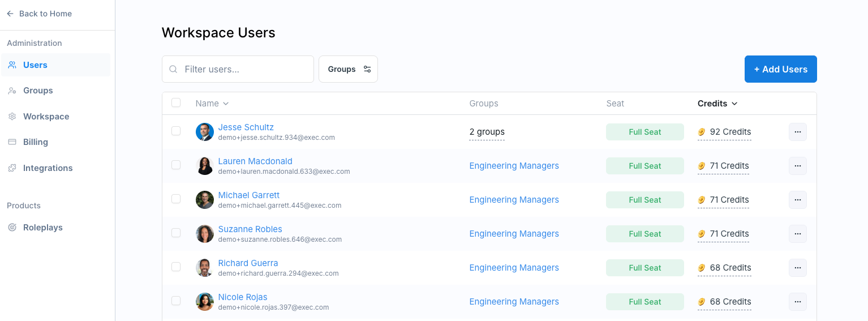This screenshot has width=868, height=321.
Task: Open Nicole Rojas's 68 Credits details
Action: tap(724, 302)
